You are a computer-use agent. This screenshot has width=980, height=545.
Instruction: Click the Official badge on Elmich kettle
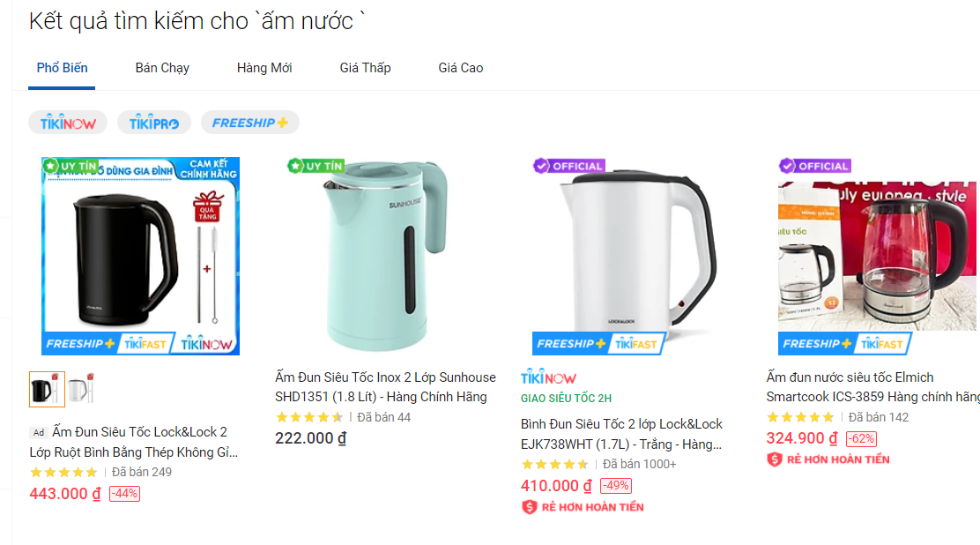click(x=814, y=166)
